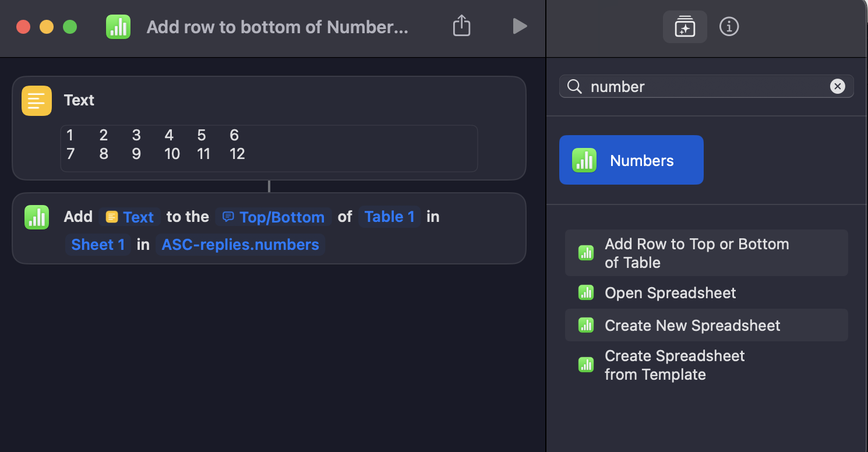This screenshot has height=452, width=868.
Task: Click the Text variable token in the Add action
Action: click(129, 217)
